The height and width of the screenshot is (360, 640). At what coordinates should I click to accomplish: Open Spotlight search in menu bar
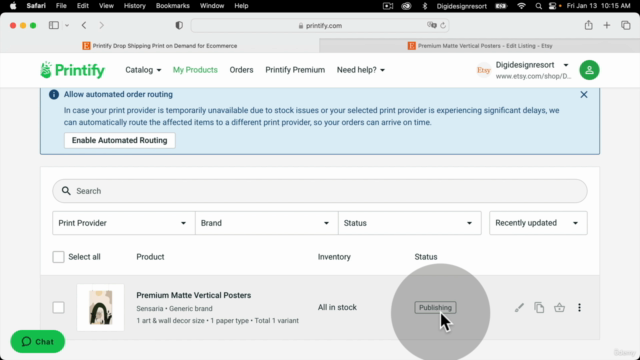point(538,6)
